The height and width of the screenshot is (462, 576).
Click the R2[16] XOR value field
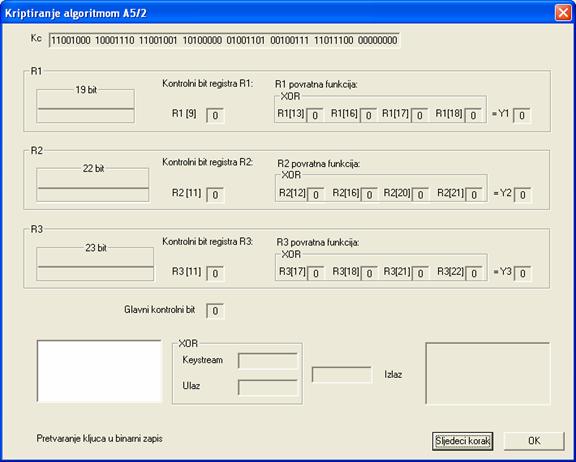click(x=369, y=195)
